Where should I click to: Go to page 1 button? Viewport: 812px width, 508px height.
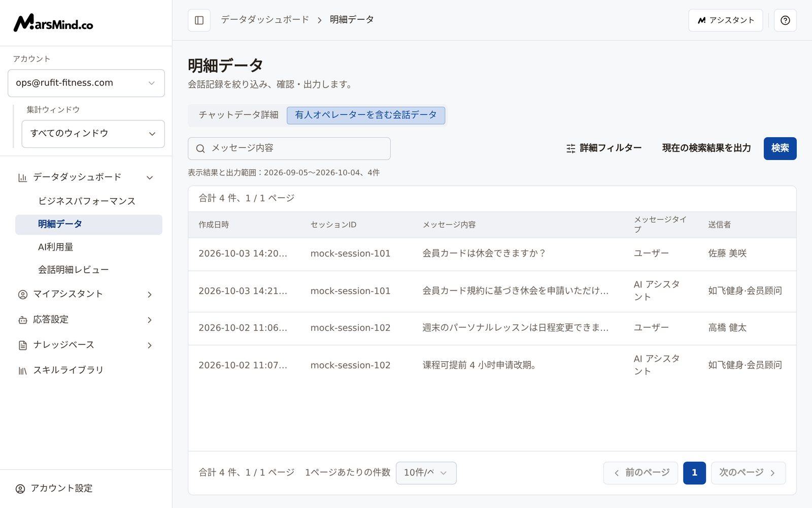click(694, 473)
